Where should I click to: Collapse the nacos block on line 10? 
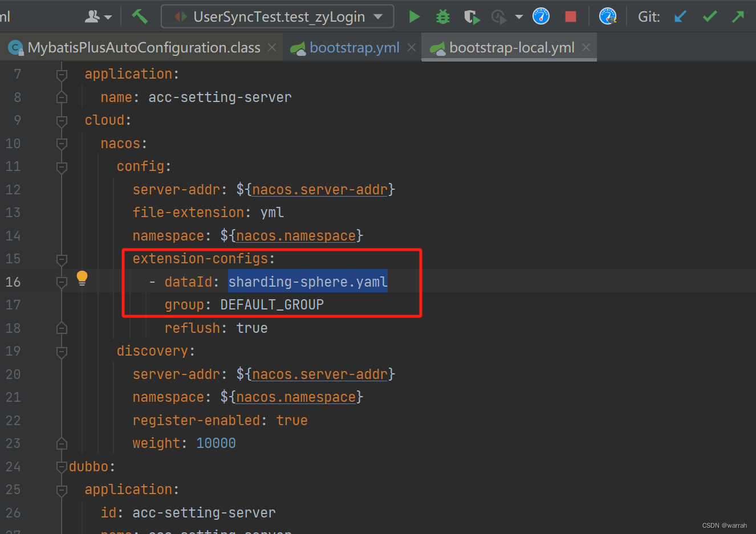click(x=62, y=144)
